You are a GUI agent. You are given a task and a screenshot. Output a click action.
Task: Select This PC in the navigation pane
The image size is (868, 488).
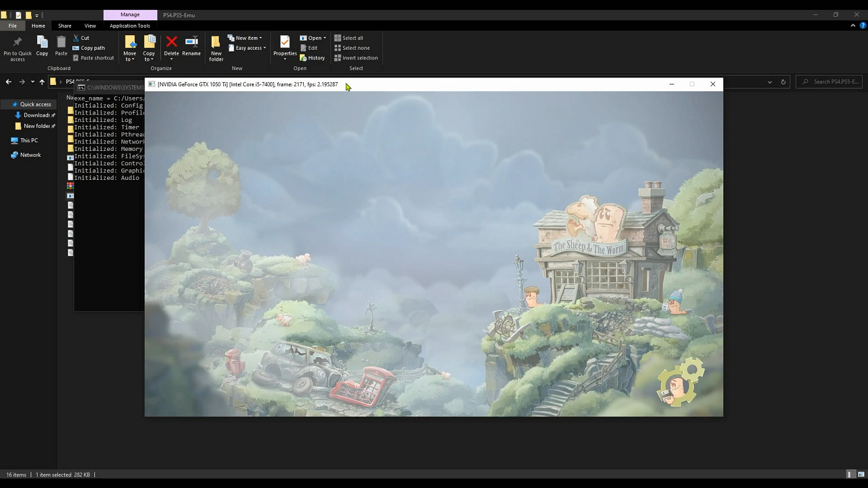[29, 141]
